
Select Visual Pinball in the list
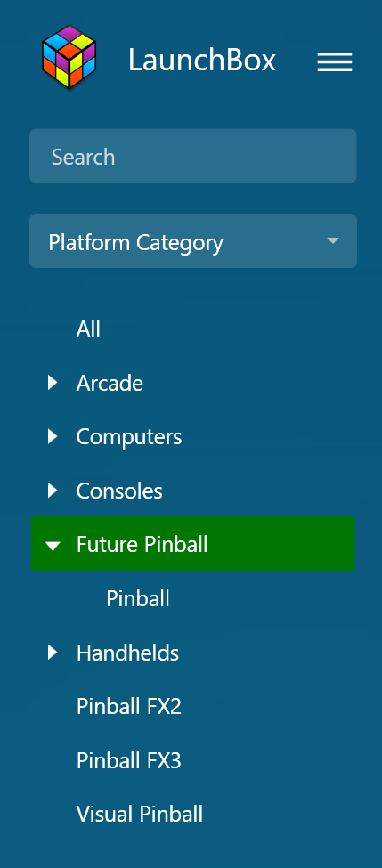[x=140, y=815]
